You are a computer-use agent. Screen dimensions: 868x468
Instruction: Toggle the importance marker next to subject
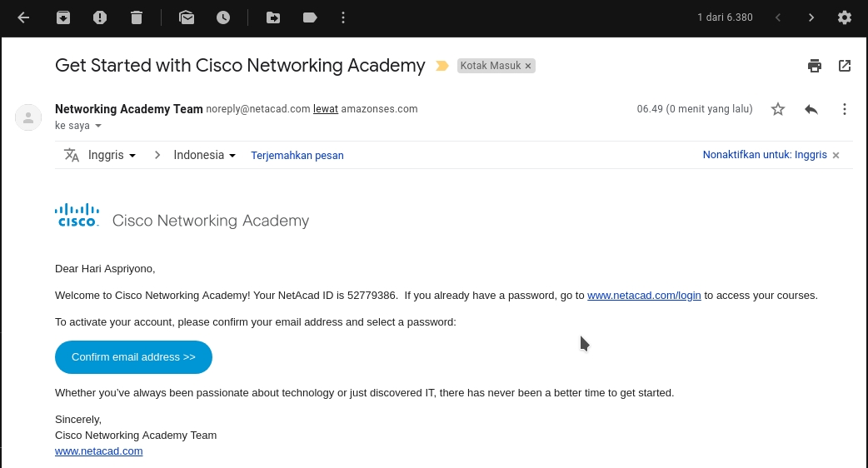[x=442, y=66]
